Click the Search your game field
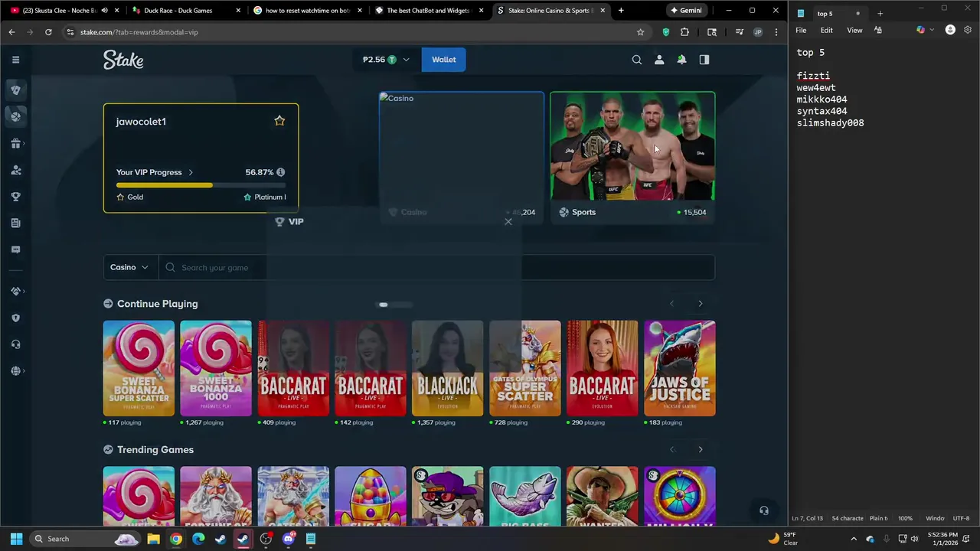 coord(437,267)
